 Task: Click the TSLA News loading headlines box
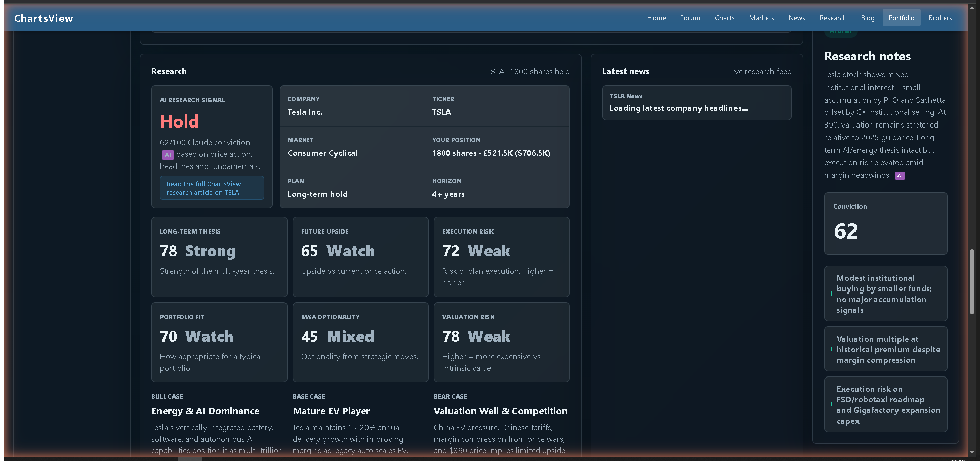pyautogui.click(x=697, y=103)
